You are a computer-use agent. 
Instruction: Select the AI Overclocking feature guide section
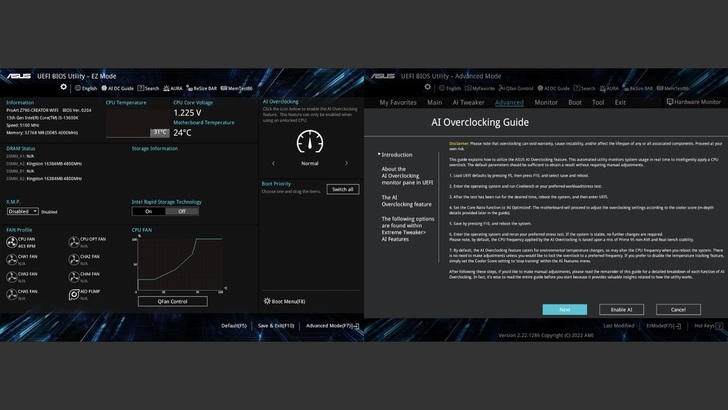click(x=406, y=201)
